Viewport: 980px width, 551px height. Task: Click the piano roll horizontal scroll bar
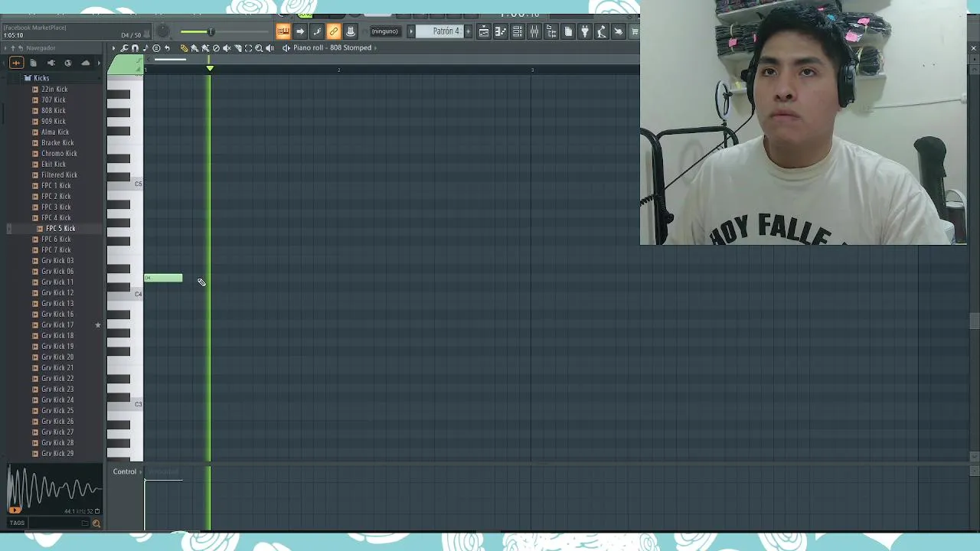(168, 59)
